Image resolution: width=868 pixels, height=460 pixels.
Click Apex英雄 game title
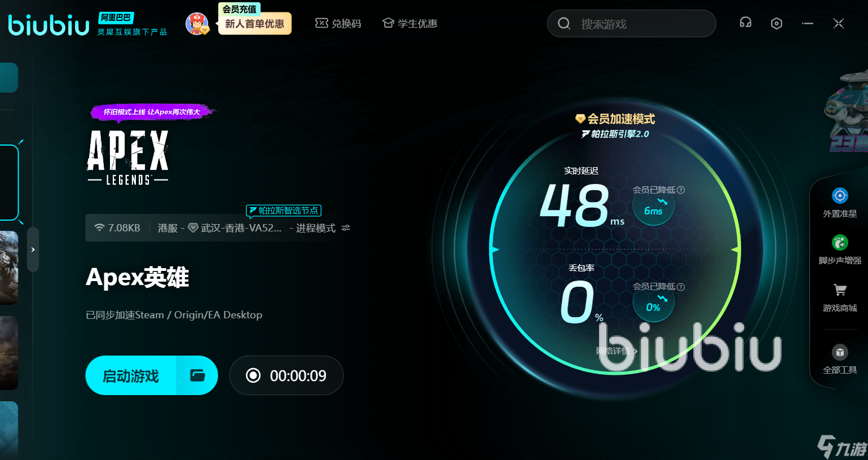138,277
